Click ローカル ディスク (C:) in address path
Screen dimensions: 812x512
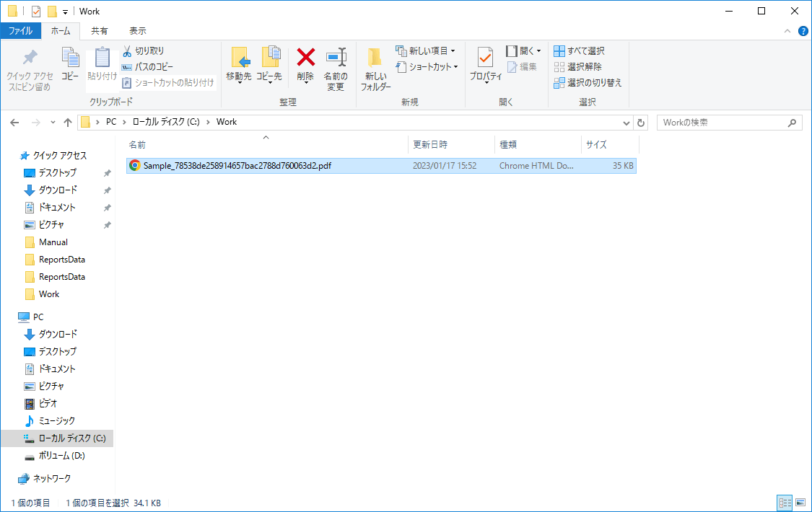(166, 122)
